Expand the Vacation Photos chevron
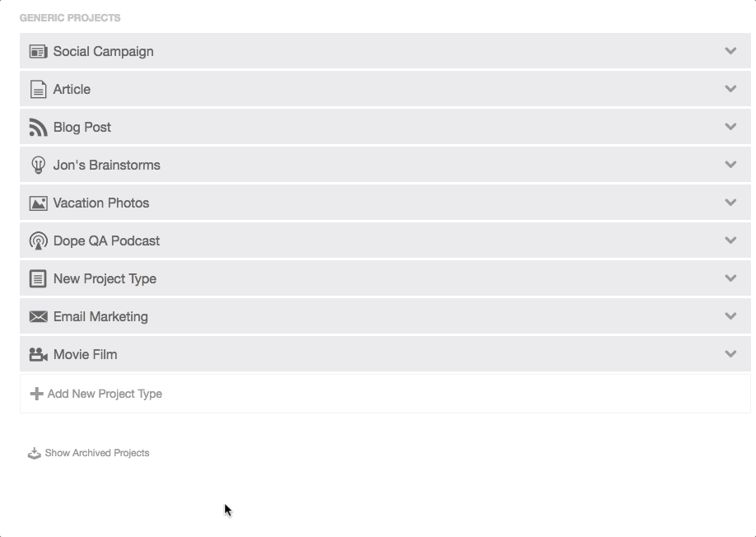This screenshot has height=537, width=756. coord(730,202)
